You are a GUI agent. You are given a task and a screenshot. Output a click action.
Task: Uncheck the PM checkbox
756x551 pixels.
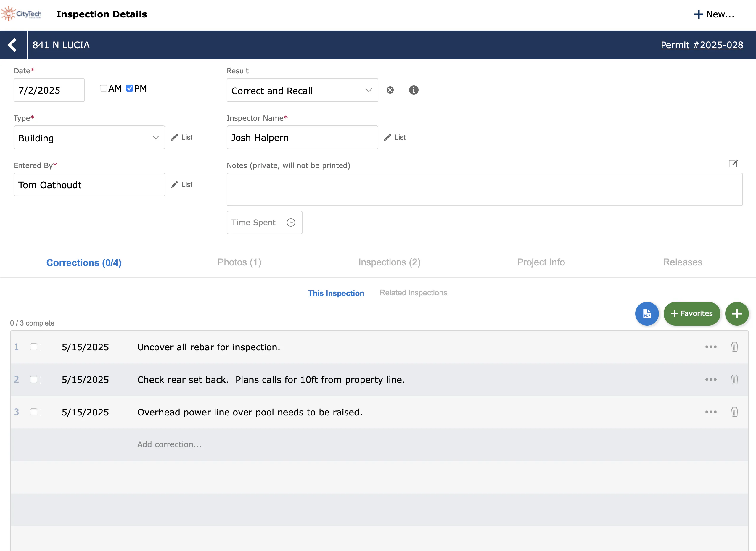tap(129, 88)
